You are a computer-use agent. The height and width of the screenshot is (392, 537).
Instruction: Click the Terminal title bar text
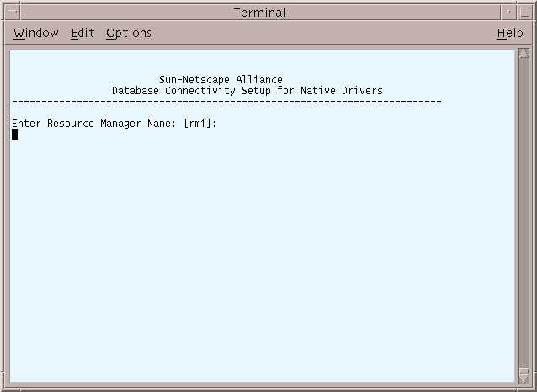pyautogui.click(x=260, y=13)
